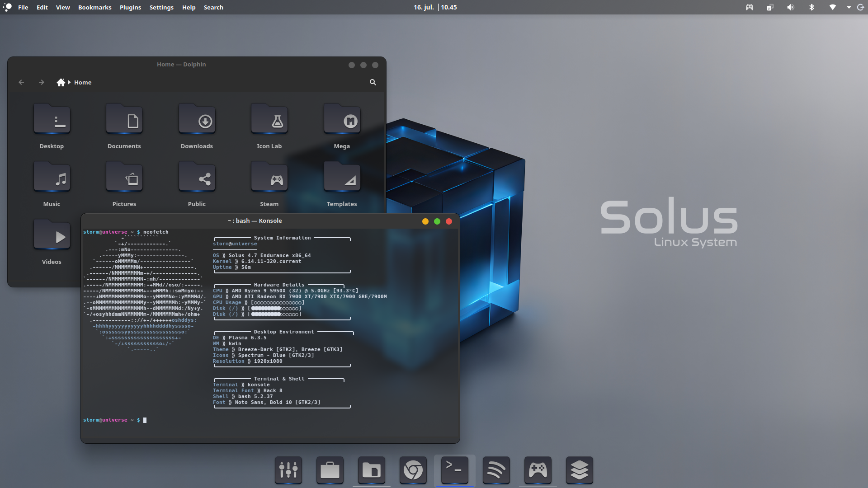Select the Home breadcrumb label in Dolphin

[x=83, y=82]
